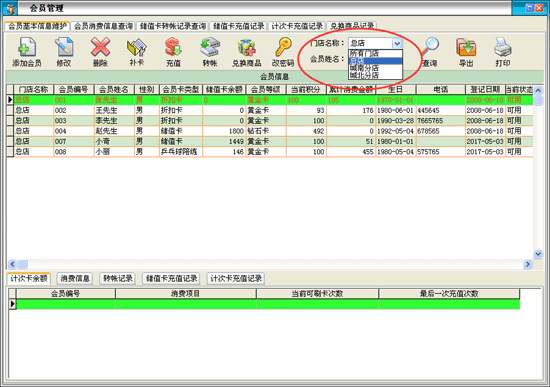Click the 转帐记录 bottom tab button

(x=118, y=279)
